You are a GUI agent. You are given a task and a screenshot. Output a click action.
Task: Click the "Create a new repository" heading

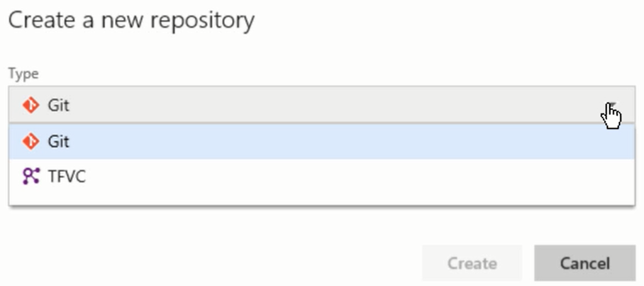pos(131,21)
